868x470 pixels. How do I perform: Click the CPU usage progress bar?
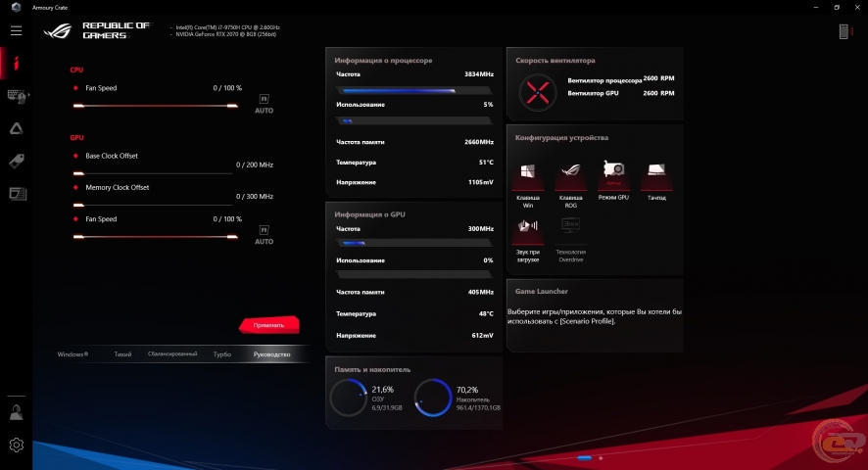coord(413,120)
